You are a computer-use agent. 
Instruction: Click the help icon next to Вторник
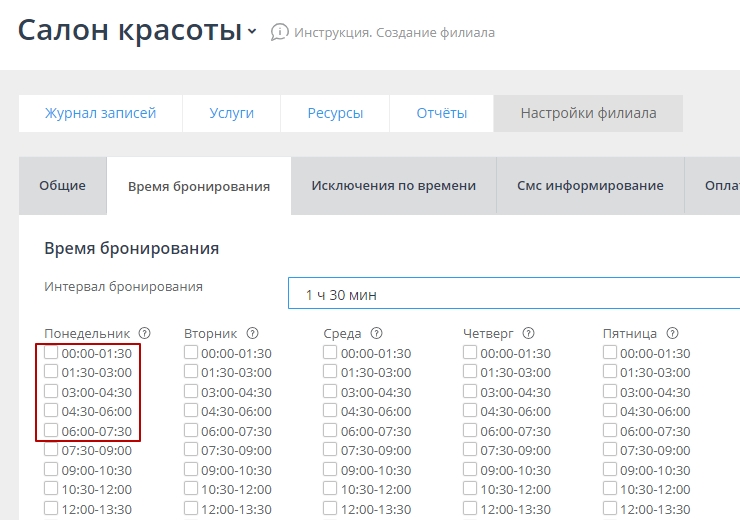pos(252,333)
